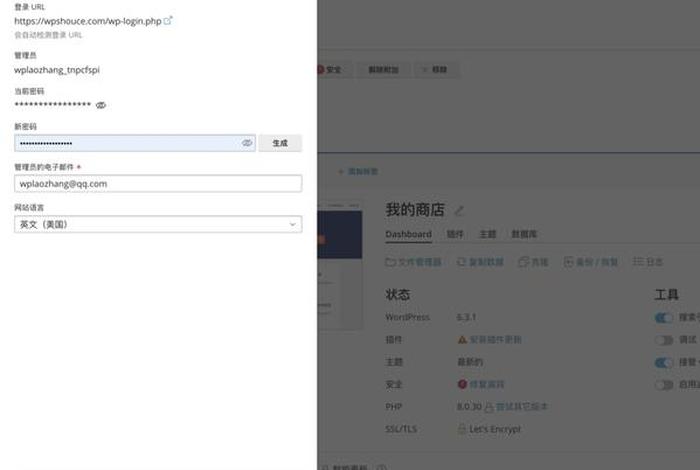Select administrator name wplaozhang_tnpcfspi text
700x470 pixels.
pos(57,70)
